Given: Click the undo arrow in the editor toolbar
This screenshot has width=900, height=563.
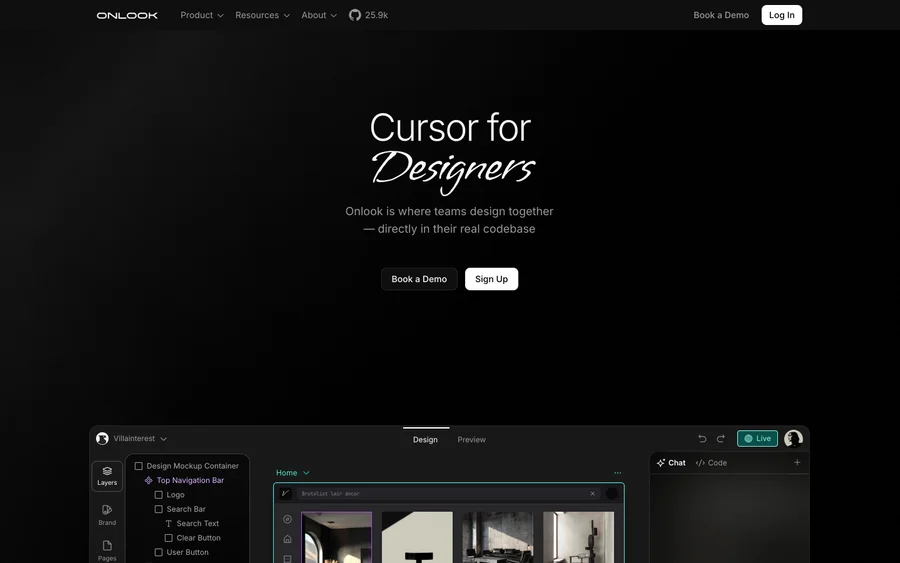Looking at the screenshot, I should [x=702, y=438].
